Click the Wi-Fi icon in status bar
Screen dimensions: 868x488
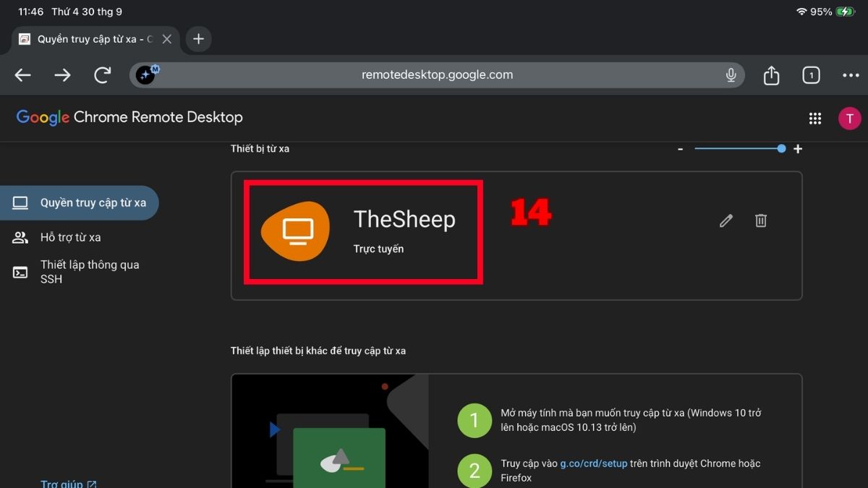(801, 12)
